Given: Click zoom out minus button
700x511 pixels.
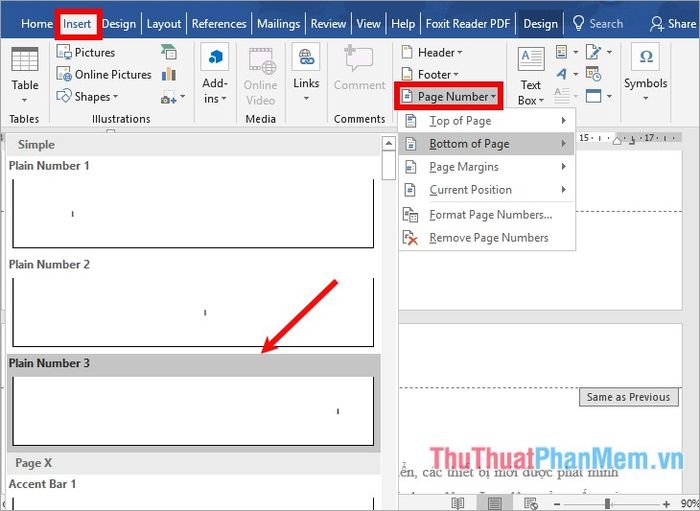Looking at the screenshot, I should (x=557, y=504).
